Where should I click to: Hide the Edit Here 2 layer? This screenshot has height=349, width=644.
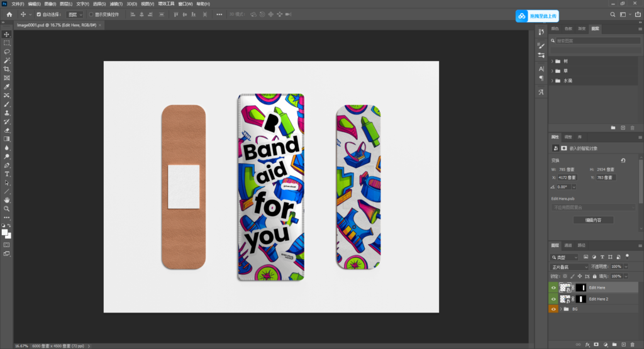[553, 299]
